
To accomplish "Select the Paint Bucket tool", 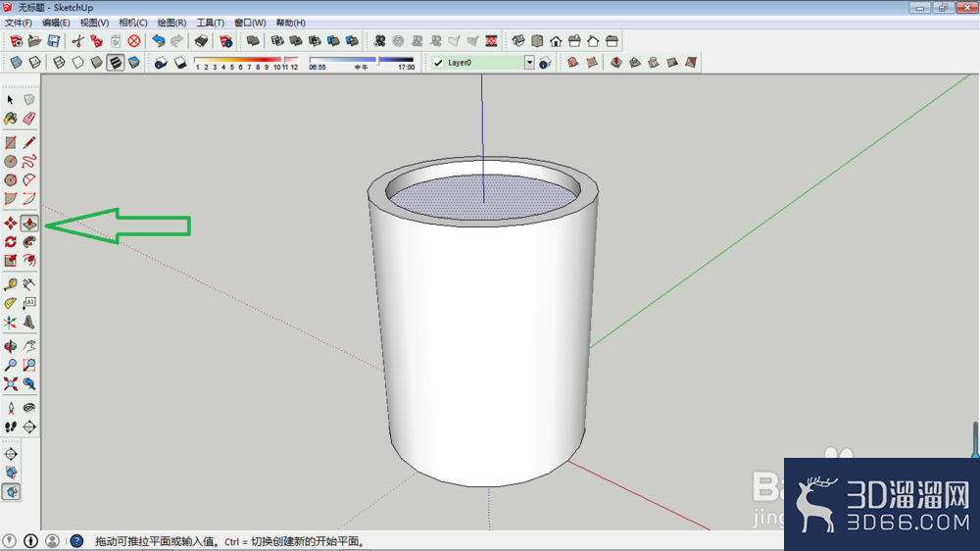I will click(11, 119).
